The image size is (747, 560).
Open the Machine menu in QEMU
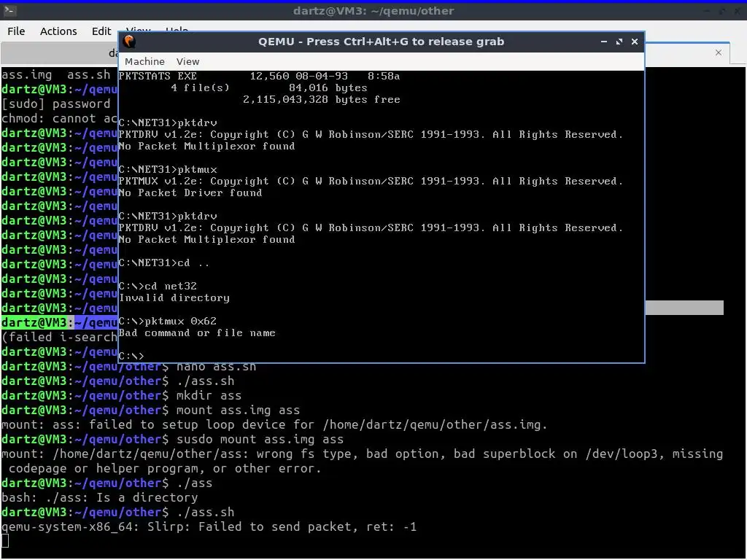pos(144,61)
